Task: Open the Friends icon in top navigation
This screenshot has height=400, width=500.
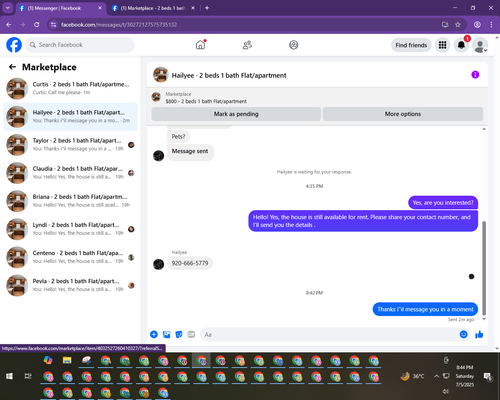Action: click(247, 45)
